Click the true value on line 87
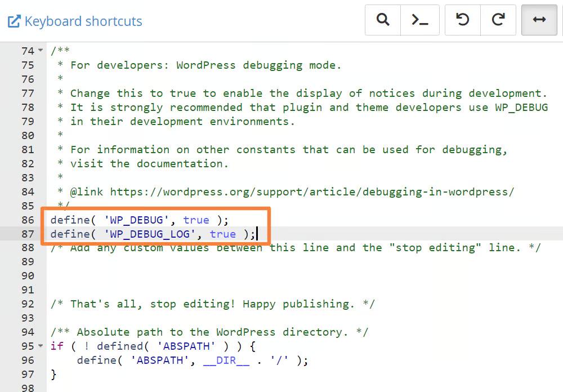This screenshot has width=563, height=392. 223,234
